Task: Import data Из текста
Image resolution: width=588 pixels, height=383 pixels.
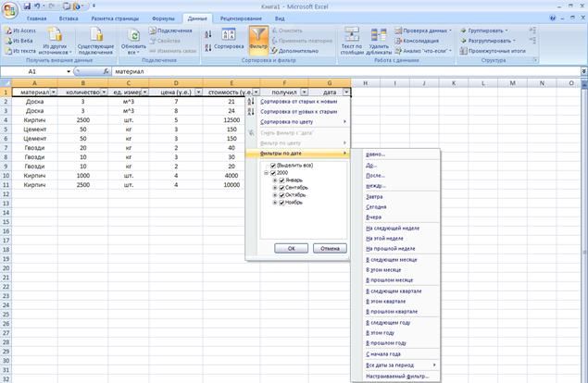Action: pyautogui.click(x=20, y=51)
